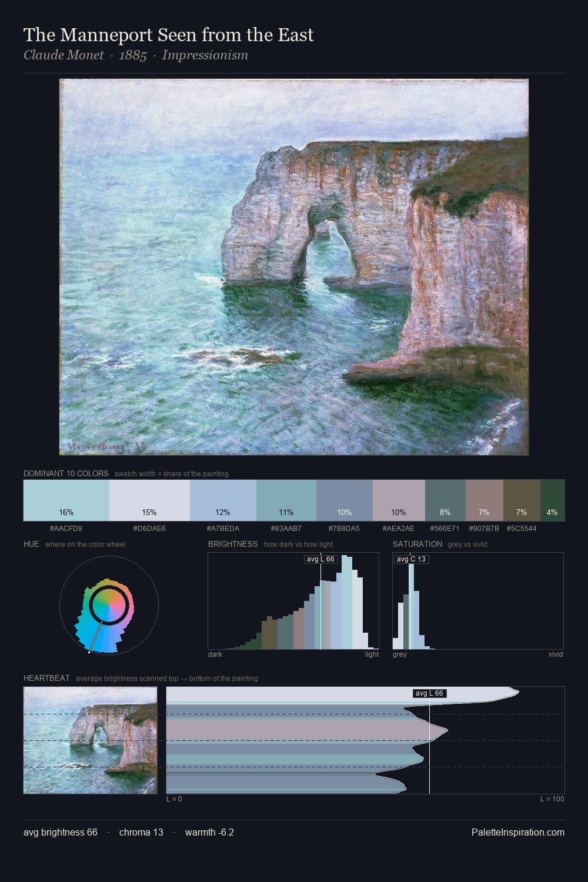The width and height of the screenshot is (588, 882).
Task: Click the brightness histogram chart
Action: [293, 601]
